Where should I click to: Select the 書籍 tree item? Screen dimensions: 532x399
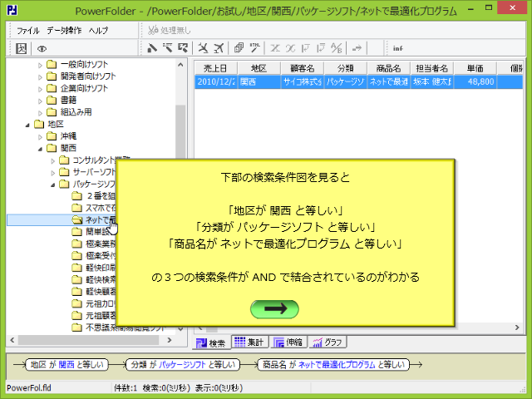tap(68, 101)
